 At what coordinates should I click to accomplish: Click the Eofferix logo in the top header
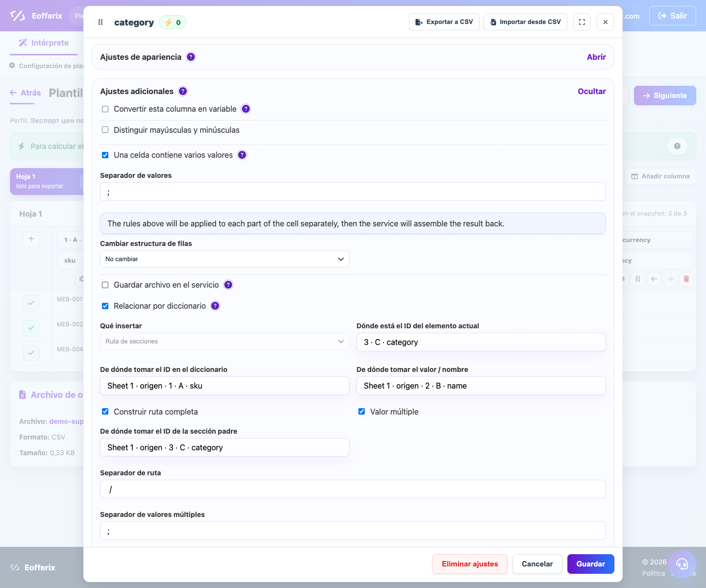tap(36, 16)
